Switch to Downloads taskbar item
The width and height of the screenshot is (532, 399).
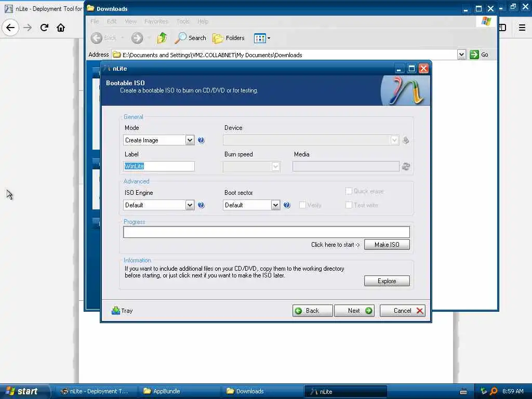pos(262,391)
